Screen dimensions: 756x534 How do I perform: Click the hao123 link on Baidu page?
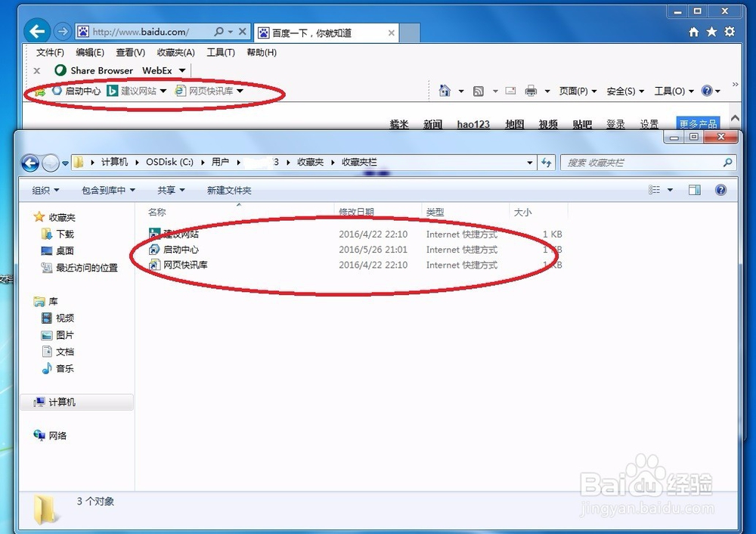point(473,125)
